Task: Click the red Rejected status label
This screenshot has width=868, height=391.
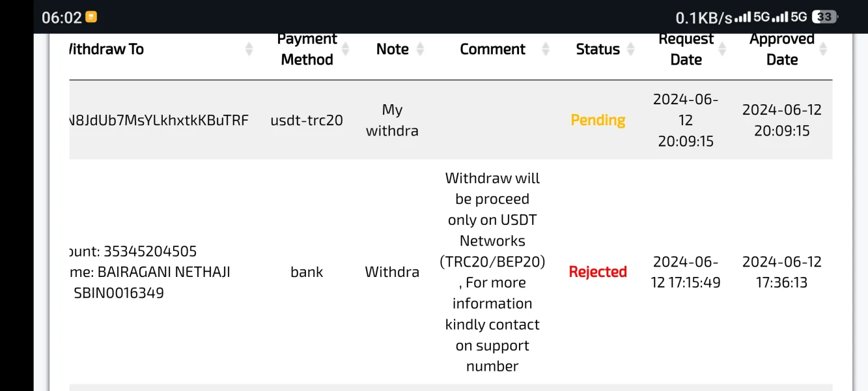Action: (598, 272)
